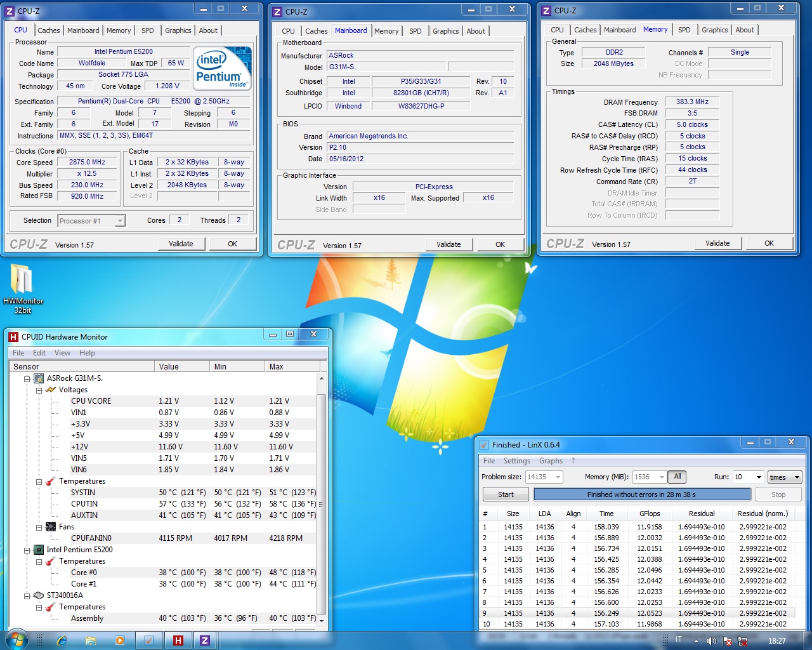This screenshot has width=812, height=650.
Task: Open the File menu in Hardware Monitor
Action: [18, 353]
